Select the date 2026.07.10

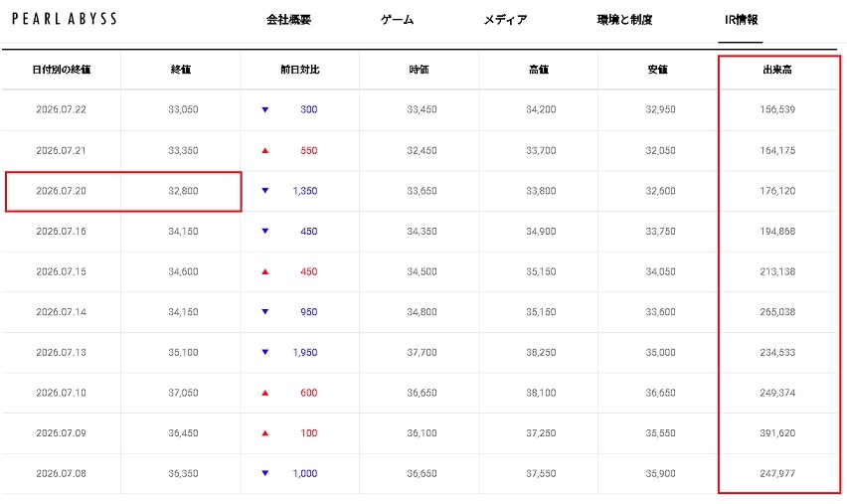coord(61,393)
